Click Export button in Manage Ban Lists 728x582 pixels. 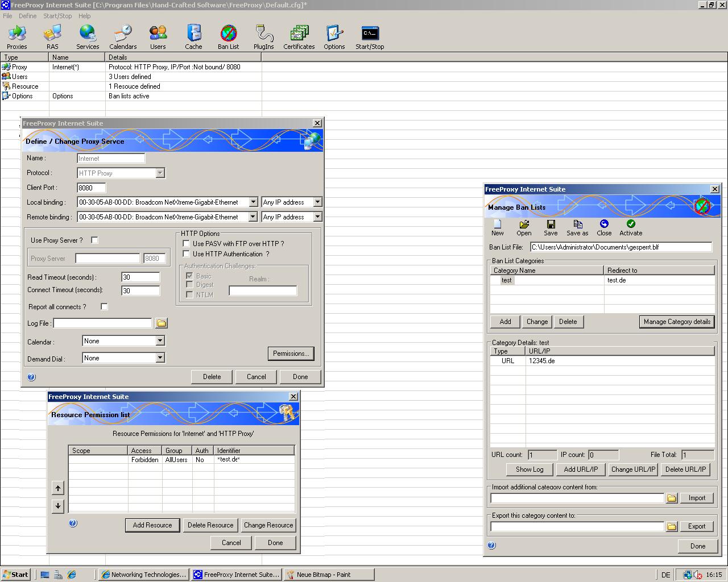click(697, 526)
